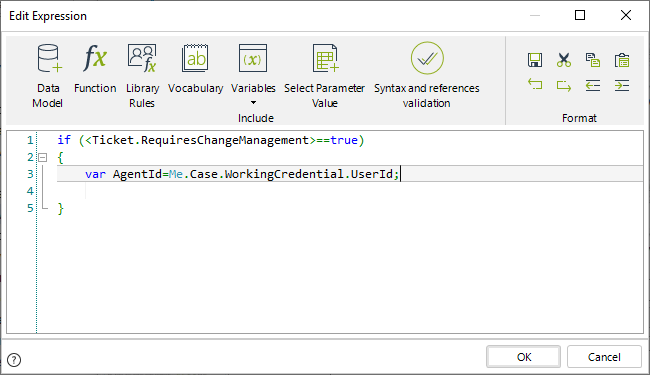Click the 'if' keyword on line 1
The width and height of the screenshot is (650, 375).
(64, 140)
